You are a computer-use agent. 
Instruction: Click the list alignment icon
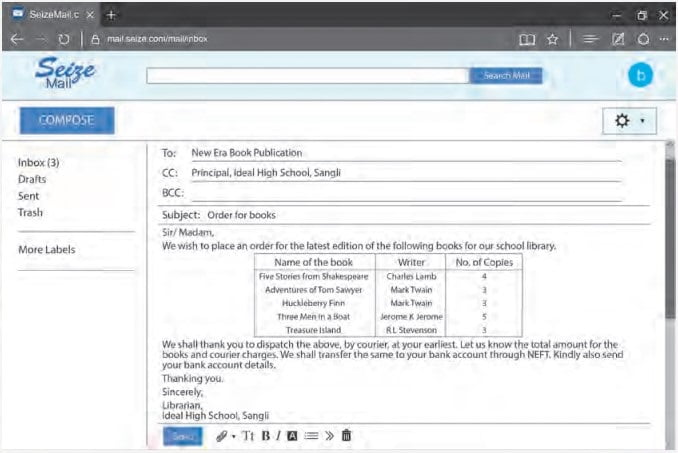310,436
